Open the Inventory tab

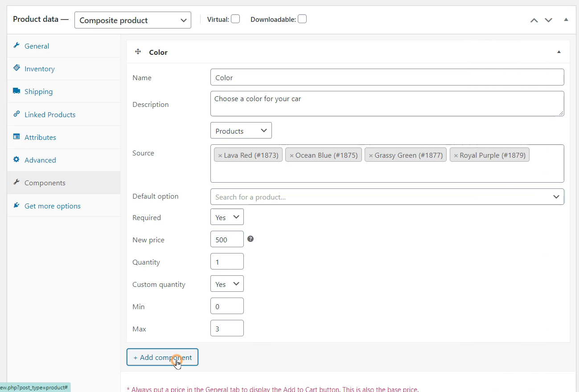(x=64, y=69)
